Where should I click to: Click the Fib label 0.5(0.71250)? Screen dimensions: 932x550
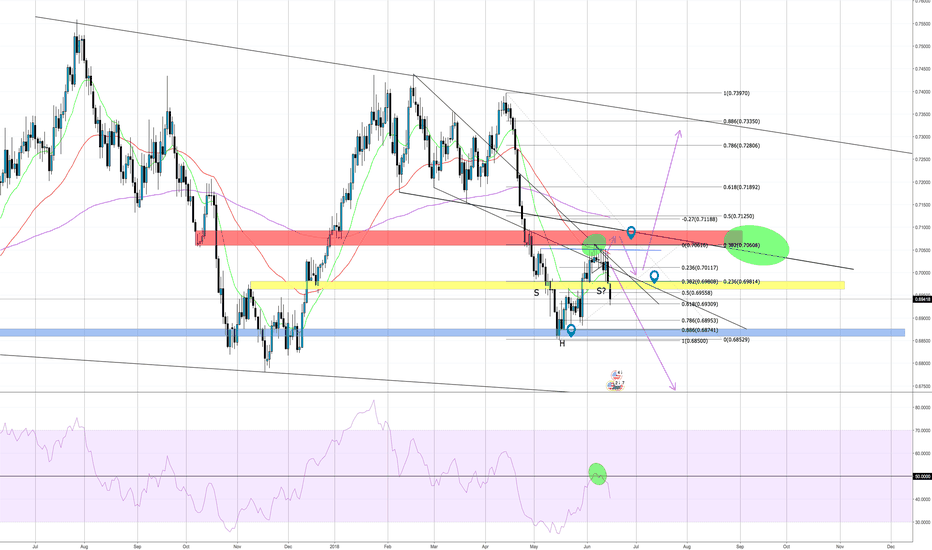[x=738, y=216]
